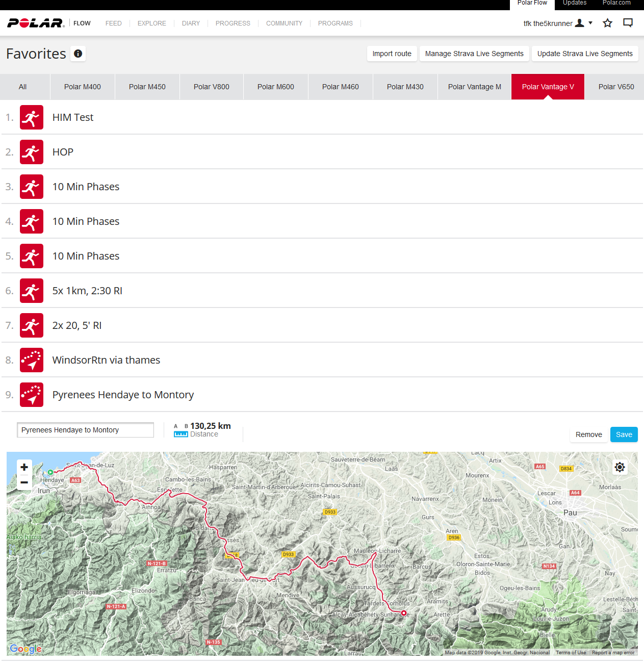
Task: Click the username tfk the5krunner
Action: coord(548,23)
